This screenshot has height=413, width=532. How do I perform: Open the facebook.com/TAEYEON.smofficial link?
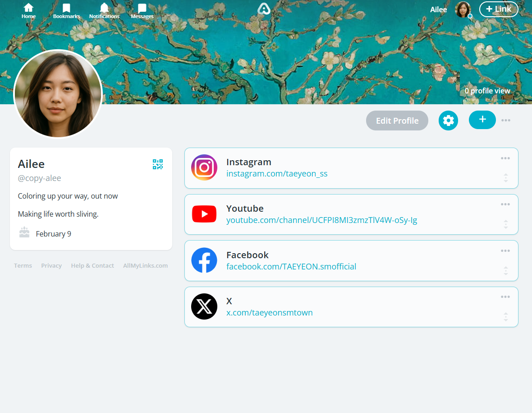click(291, 267)
